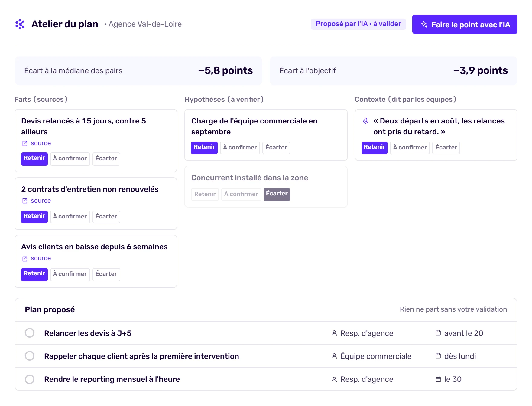532x406 pixels.
Task: Click the Rien ne part sans votre validation note
Action: point(453,309)
